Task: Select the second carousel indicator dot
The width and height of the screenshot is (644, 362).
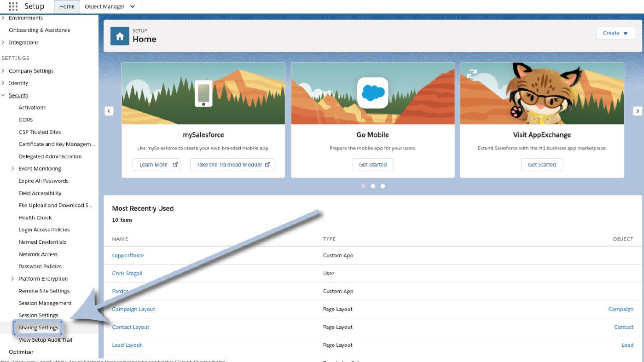Action: tap(373, 186)
